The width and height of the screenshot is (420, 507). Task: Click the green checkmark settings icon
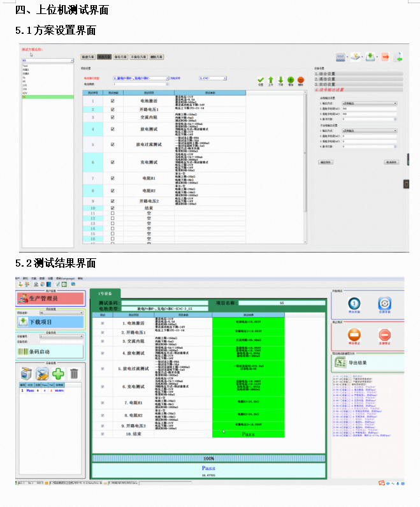(260, 80)
